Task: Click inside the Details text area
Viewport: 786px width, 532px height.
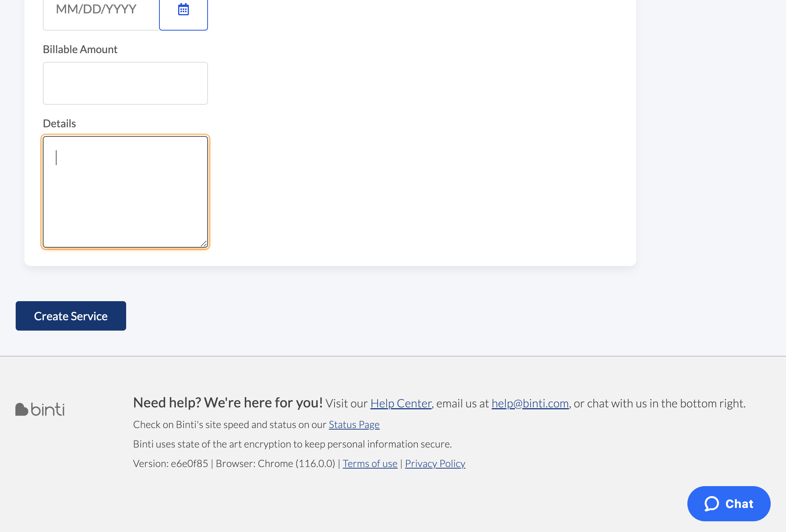Action: (125, 192)
